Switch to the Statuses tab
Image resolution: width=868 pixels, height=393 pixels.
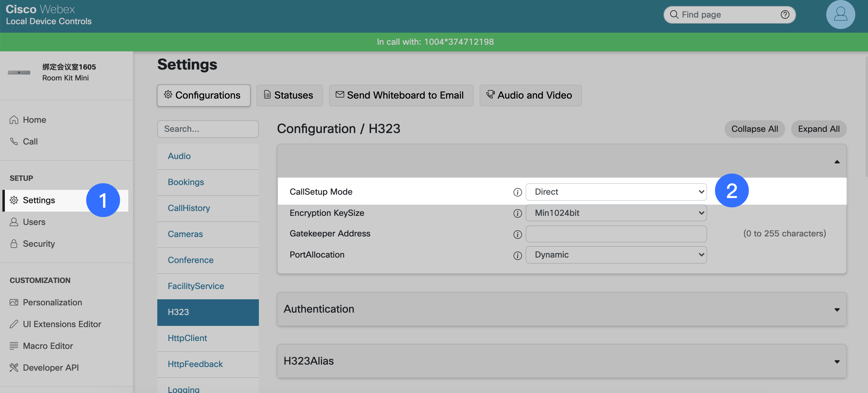coord(289,95)
